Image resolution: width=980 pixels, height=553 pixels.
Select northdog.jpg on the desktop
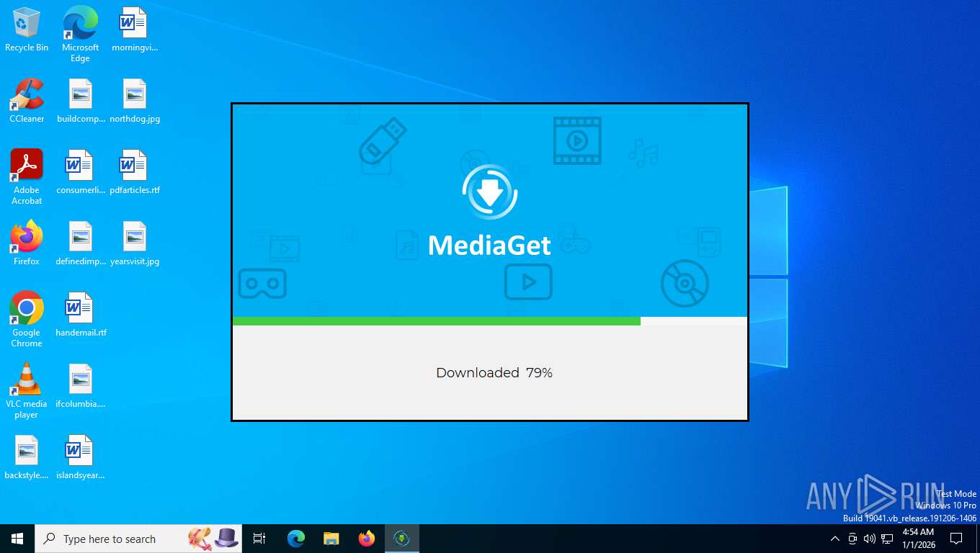coord(134,101)
